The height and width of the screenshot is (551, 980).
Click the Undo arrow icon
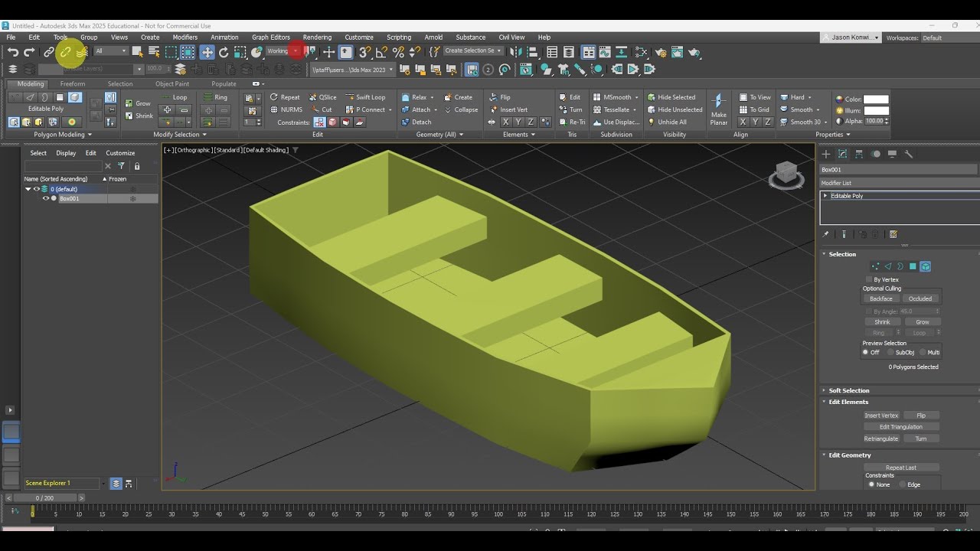[x=13, y=52]
